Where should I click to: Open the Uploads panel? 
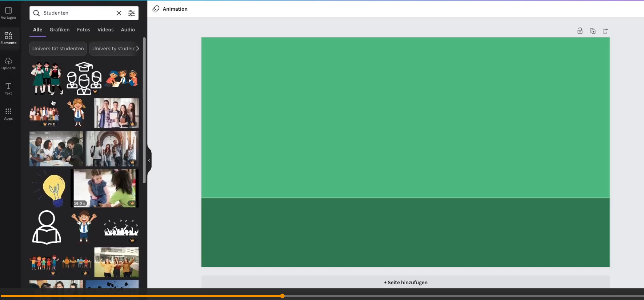tap(8, 63)
